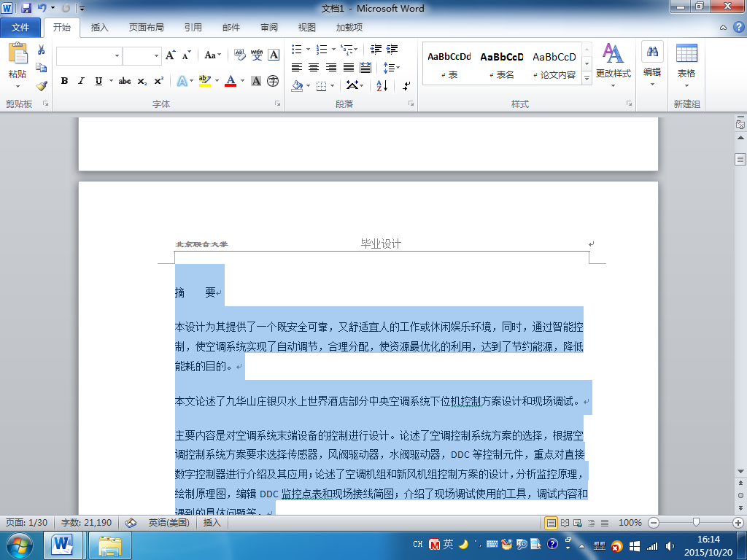This screenshot has height=560, width=747.
Task: Click volume speaker tray icon
Action: 670,546
